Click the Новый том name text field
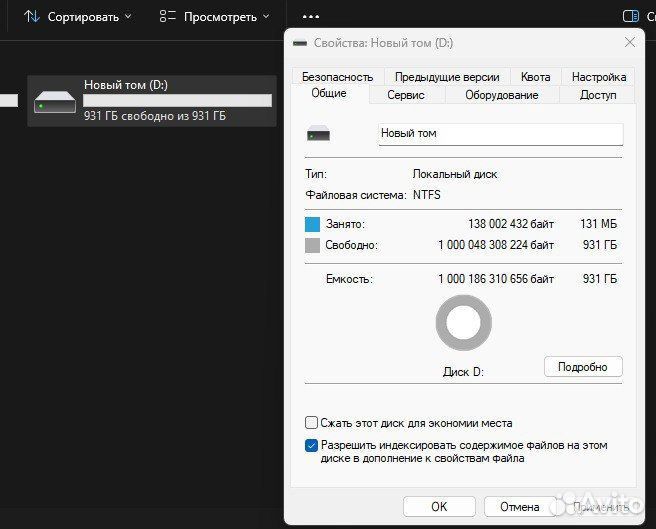The width and height of the screenshot is (656, 529). tap(500, 133)
